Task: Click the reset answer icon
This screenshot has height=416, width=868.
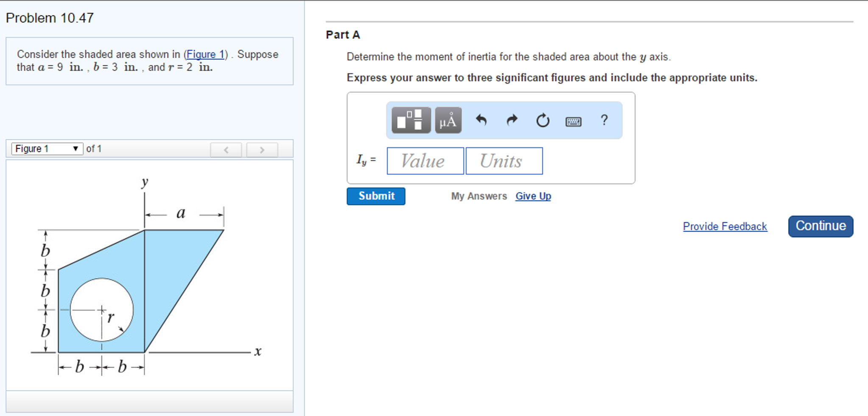Action: pos(542,120)
